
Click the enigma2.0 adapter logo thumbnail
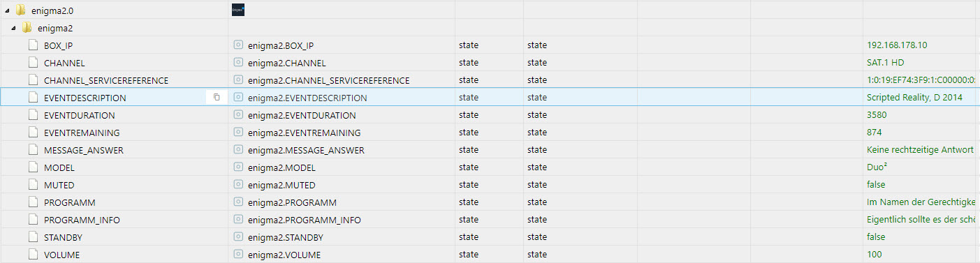[x=238, y=10]
